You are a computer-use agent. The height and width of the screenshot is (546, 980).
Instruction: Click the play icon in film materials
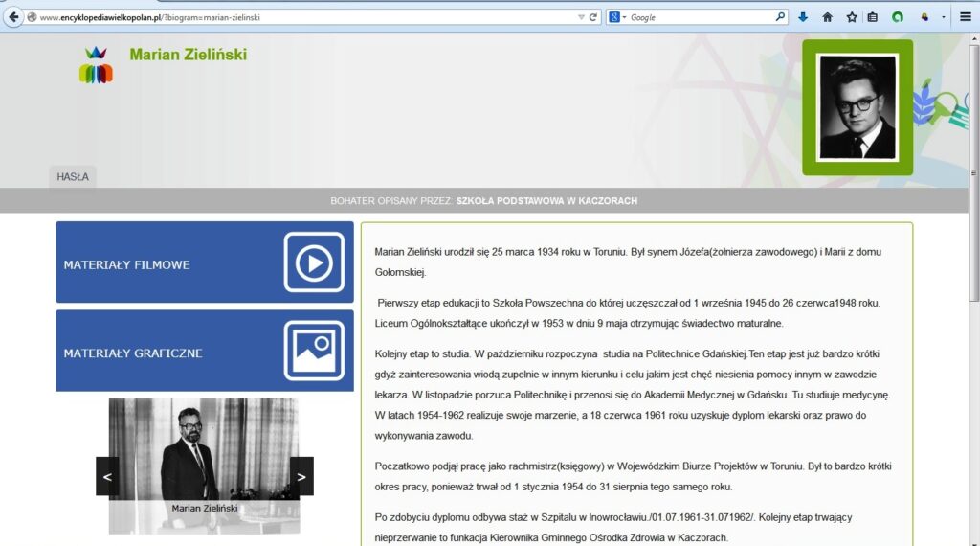click(314, 262)
